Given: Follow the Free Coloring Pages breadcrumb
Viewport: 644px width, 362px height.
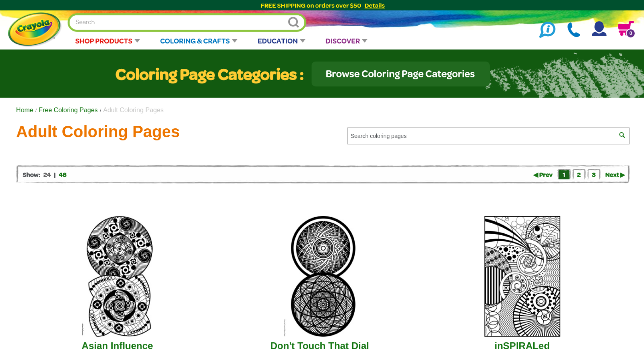Looking at the screenshot, I should tap(68, 110).
